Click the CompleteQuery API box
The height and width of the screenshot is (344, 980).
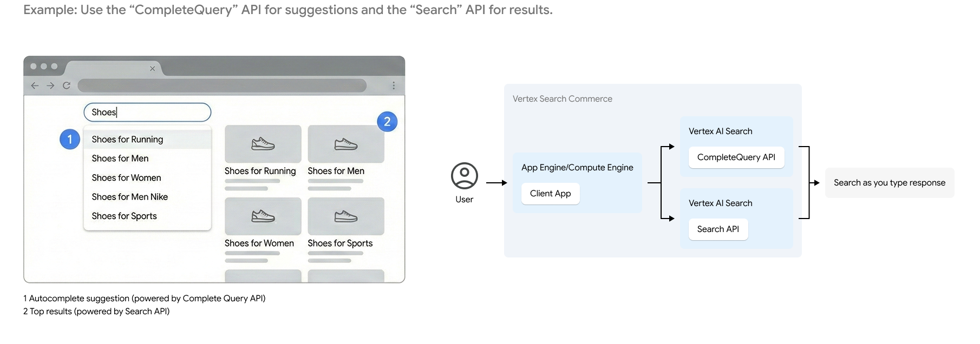[x=736, y=157]
